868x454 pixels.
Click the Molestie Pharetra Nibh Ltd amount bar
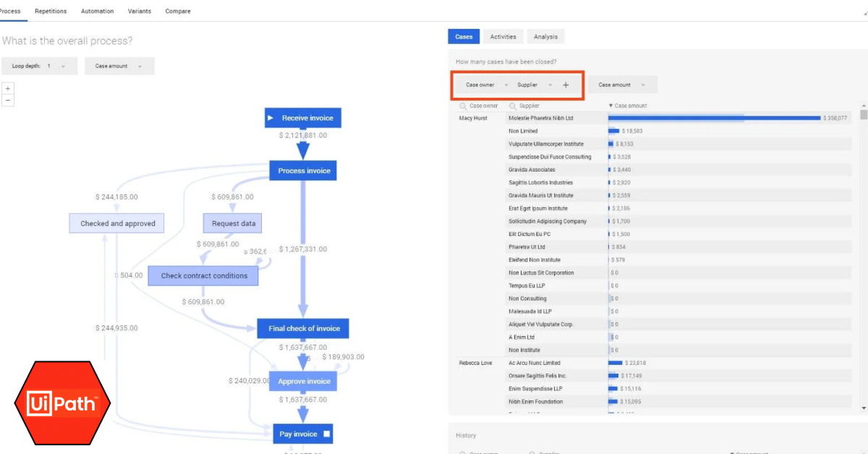[x=714, y=118]
